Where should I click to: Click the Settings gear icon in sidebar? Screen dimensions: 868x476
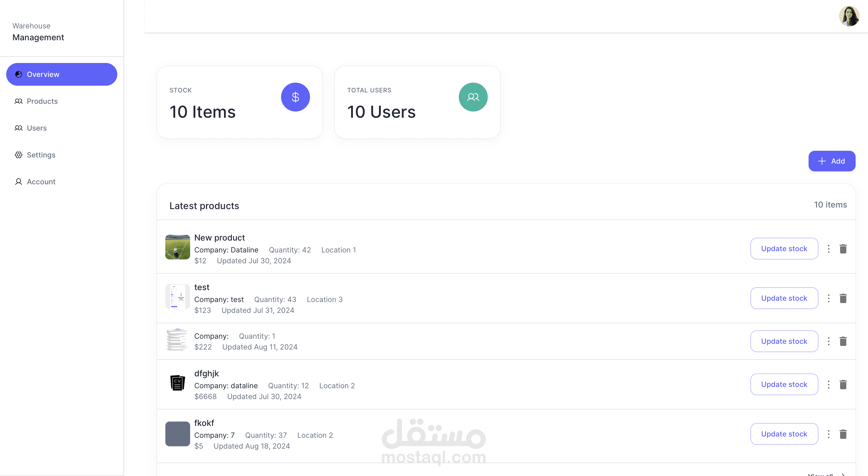point(19,155)
